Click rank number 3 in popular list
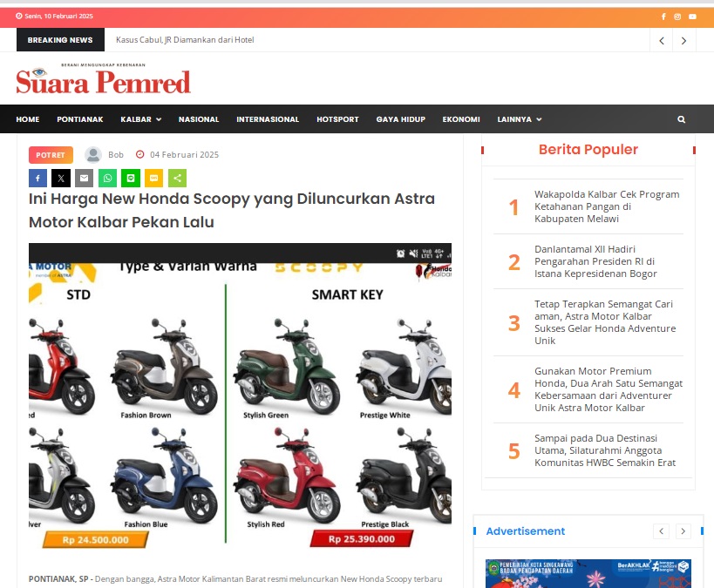714x588 pixels. click(x=514, y=322)
